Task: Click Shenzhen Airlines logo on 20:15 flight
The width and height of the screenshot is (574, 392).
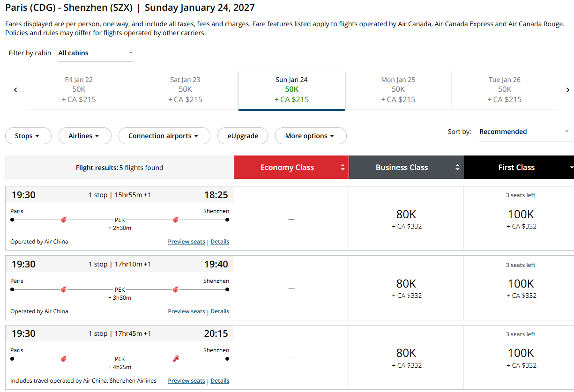Action: click(x=176, y=359)
